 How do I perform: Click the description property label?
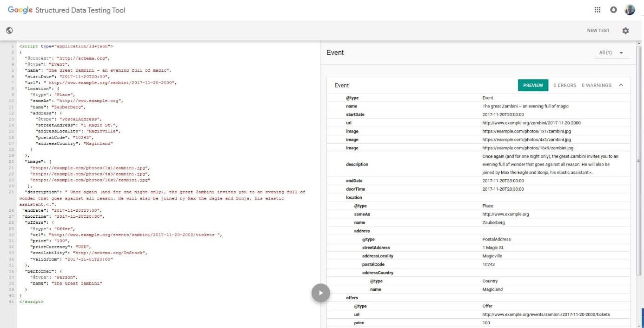click(357, 164)
